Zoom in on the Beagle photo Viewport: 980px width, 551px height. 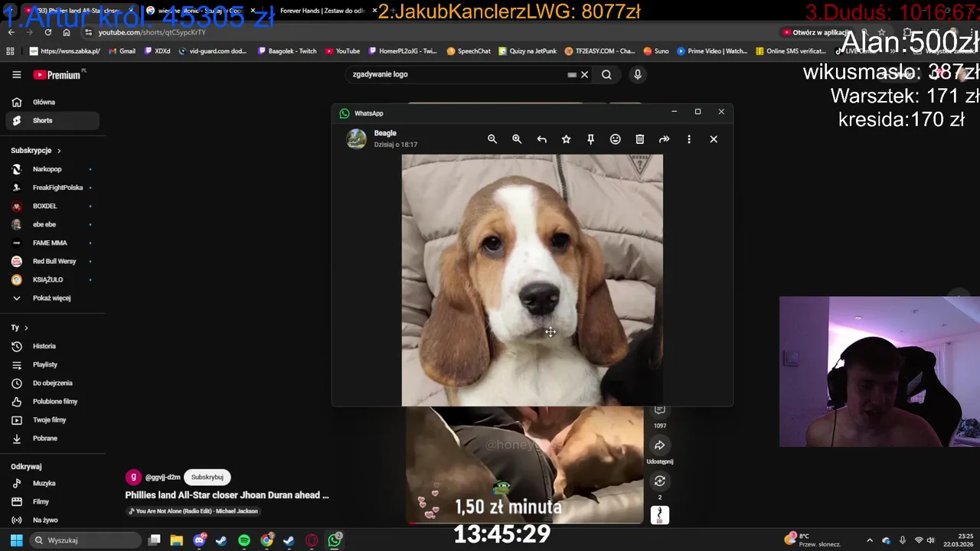[x=517, y=139]
